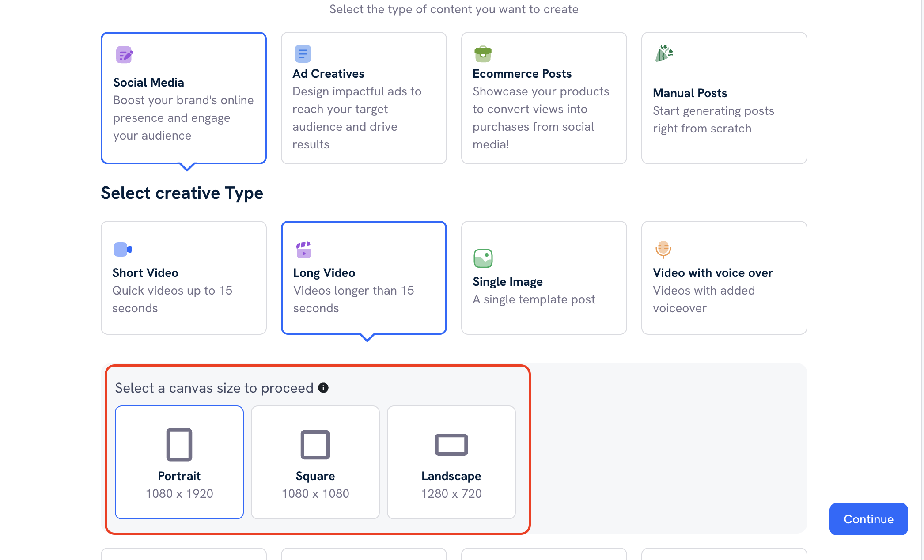Click the Manual Posts party popper icon
This screenshot has width=924, height=560.
click(x=664, y=53)
